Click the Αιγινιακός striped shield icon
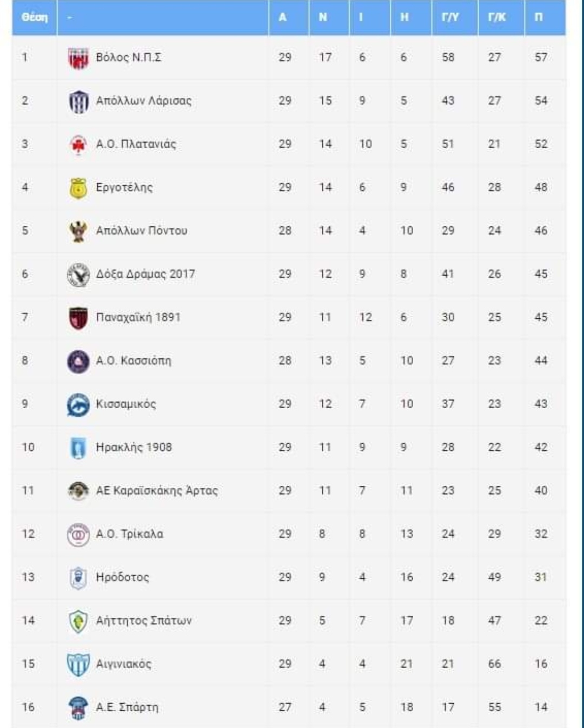 click(78, 664)
